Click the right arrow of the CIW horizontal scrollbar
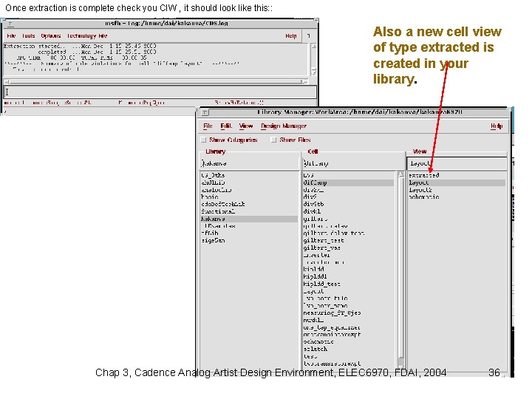The image size is (532, 399). 305,81
